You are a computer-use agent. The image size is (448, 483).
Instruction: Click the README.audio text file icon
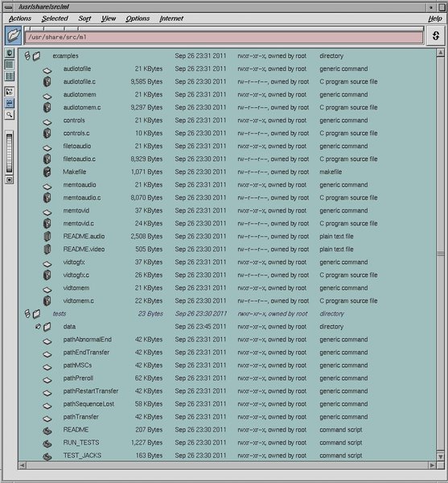(x=47, y=236)
